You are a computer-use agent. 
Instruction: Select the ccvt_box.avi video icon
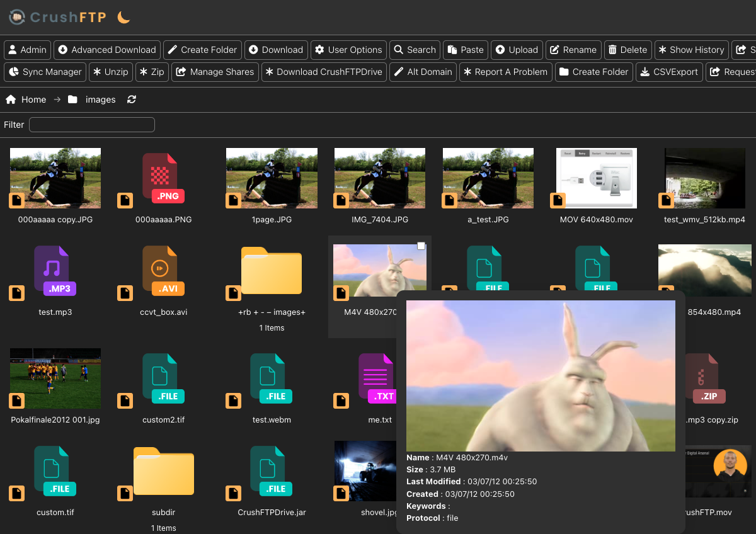click(x=164, y=271)
